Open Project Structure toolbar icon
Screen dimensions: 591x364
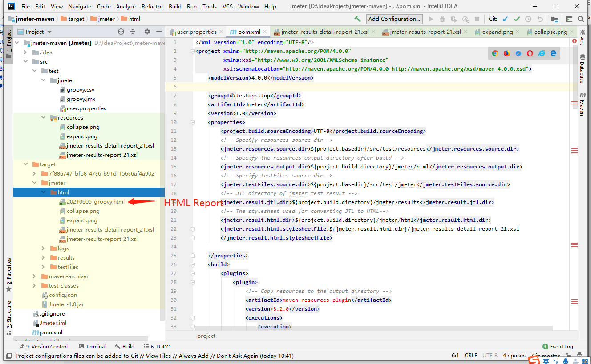554,19
